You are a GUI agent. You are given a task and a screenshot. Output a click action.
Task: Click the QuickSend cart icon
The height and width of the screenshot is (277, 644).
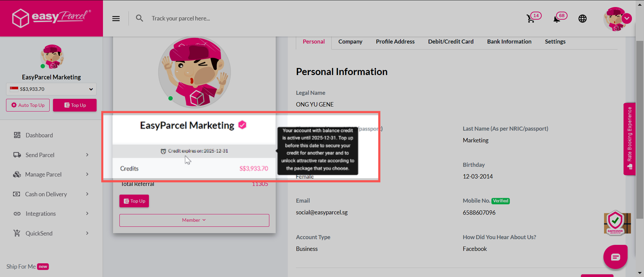coord(17,233)
